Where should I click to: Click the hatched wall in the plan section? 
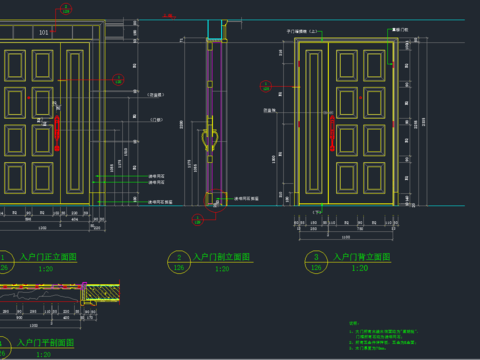[103, 293]
